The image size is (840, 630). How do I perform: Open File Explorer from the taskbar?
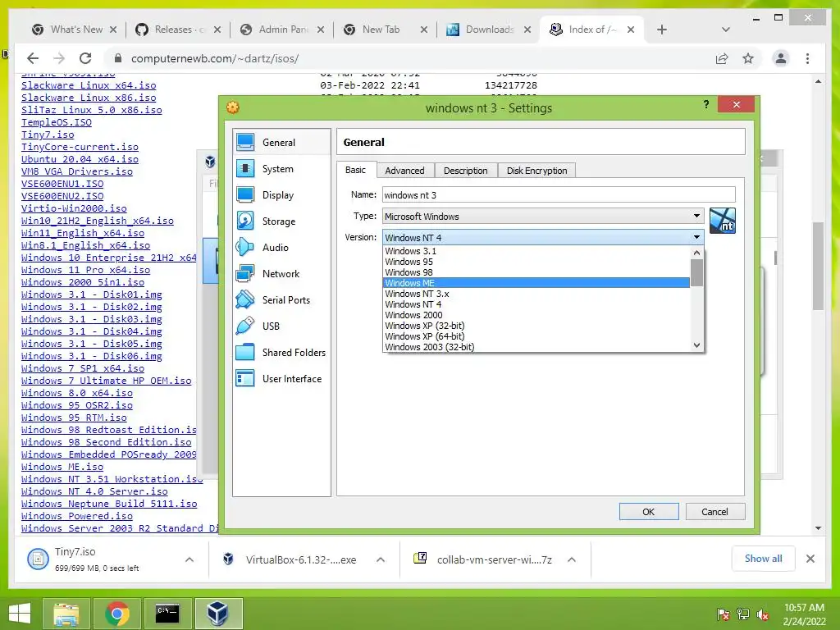(x=66, y=614)
